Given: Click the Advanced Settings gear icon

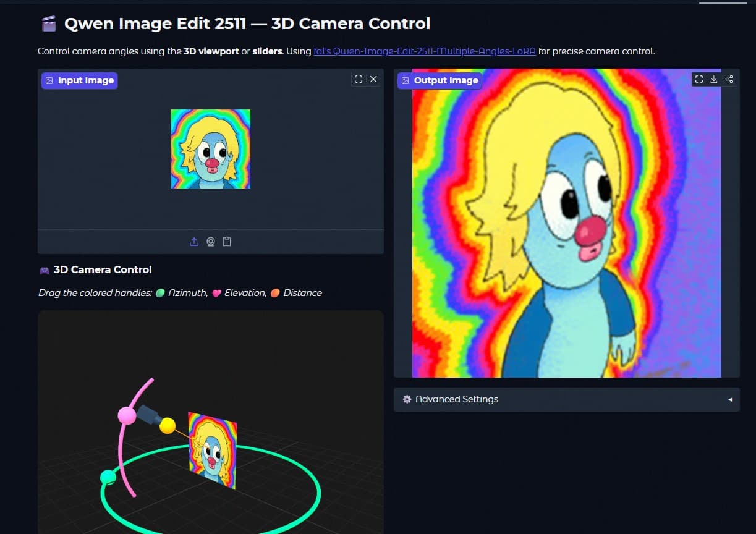Looking at the screenshot, I should pyautogui.click(x=407, y=399).
